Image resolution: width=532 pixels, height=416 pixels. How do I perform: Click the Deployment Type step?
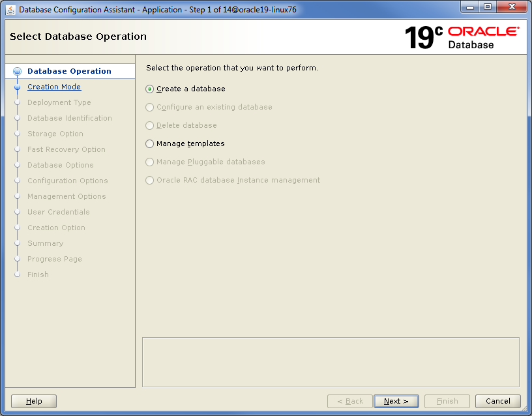(59, 102)
